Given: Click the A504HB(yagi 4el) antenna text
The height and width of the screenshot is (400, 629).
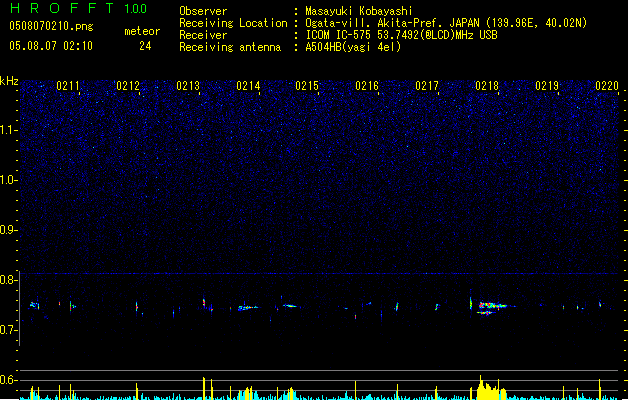Looking at the screenshot, I should click(353, 47).
